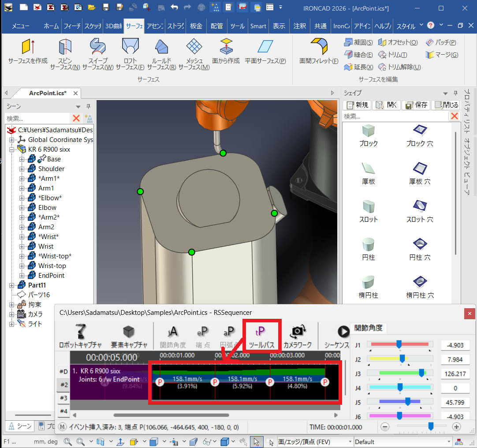477x448 pixels.
Task: Click the End Point (端点) eP button
Action: (x=203, y=336)
